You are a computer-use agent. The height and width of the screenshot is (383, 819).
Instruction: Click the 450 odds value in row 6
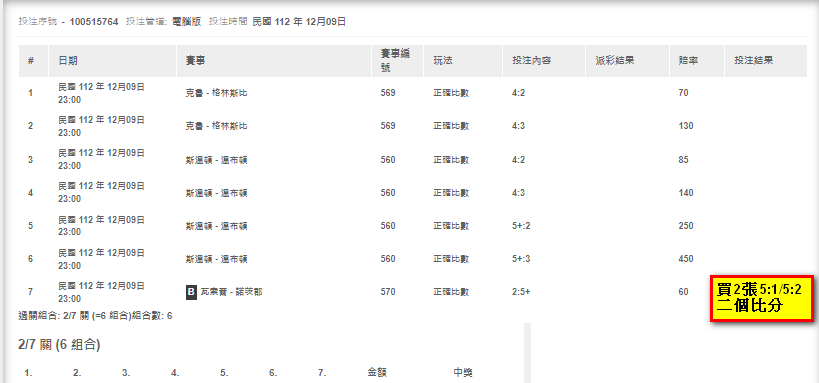[686, 259]
